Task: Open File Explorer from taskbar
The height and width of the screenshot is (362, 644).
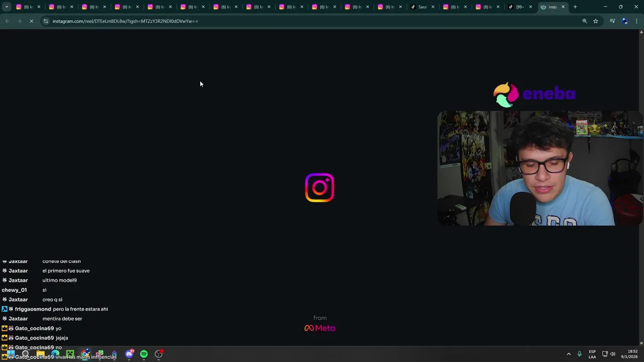Action: (40, 354)
